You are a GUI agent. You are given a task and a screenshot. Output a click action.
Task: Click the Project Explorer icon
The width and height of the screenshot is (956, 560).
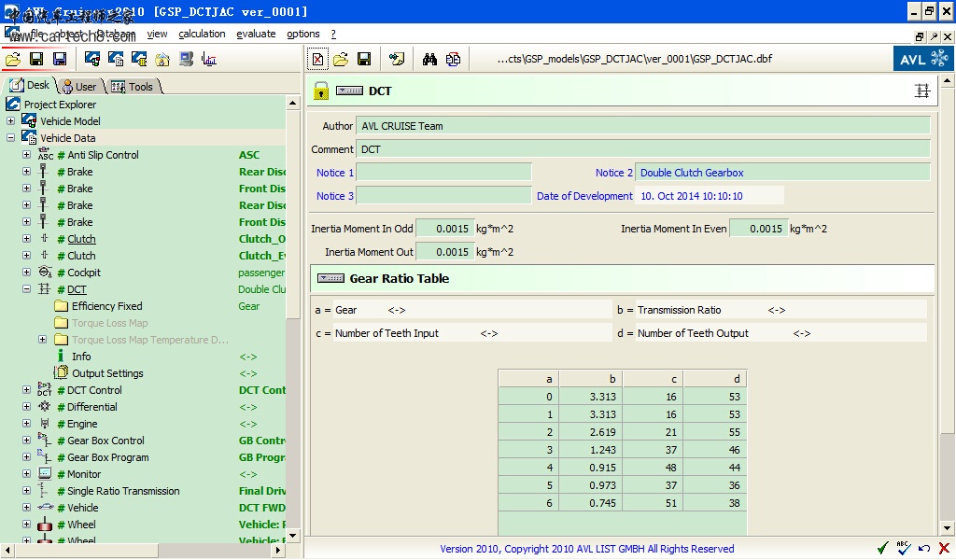tap(13, 104)
